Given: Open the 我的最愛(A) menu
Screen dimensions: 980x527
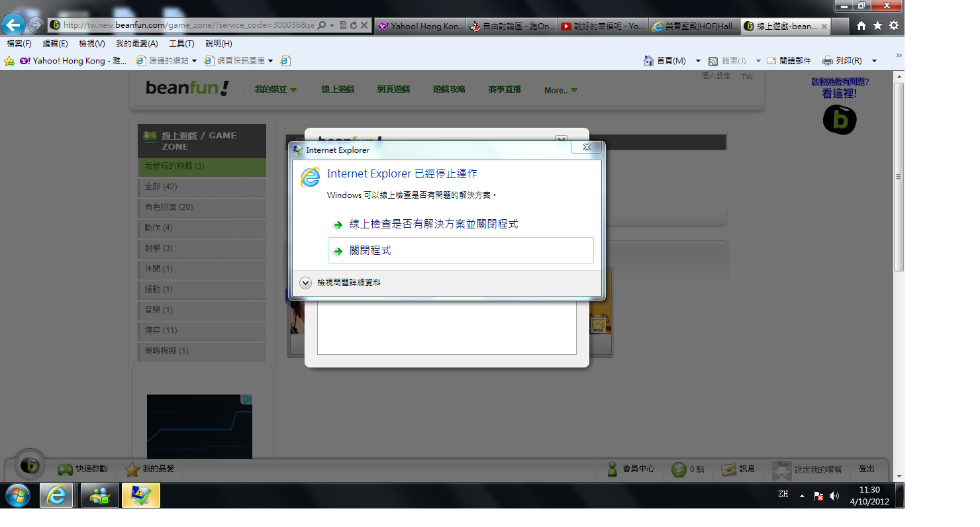Looking at the screenshot, I should tap(137, 44).
